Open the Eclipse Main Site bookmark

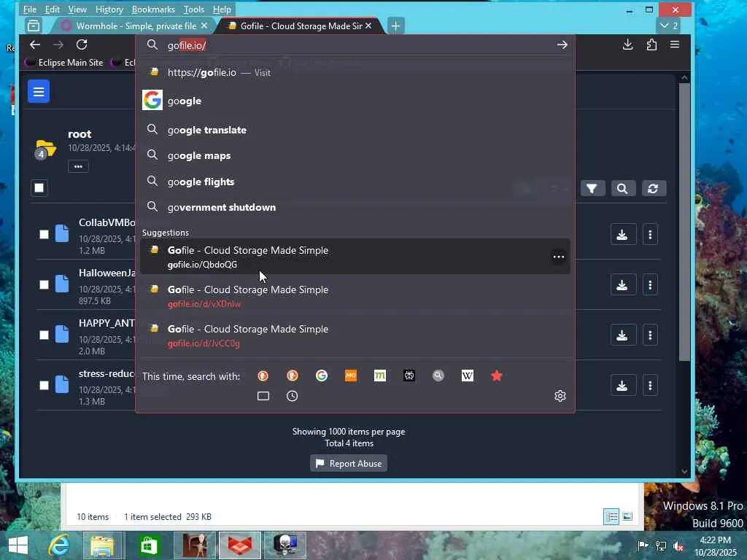pyautogui.click(x=65, y=63)
